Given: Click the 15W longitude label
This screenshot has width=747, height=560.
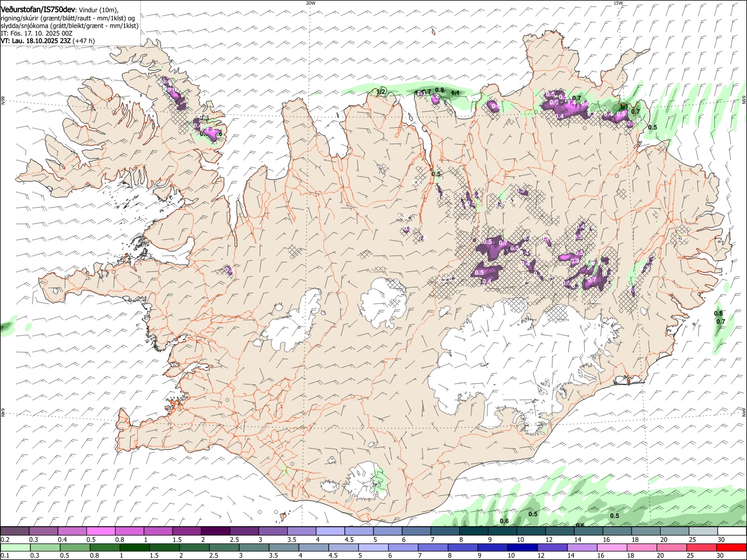Looking at the screenshot, I should pyautogui.click(x=618, y=3).
